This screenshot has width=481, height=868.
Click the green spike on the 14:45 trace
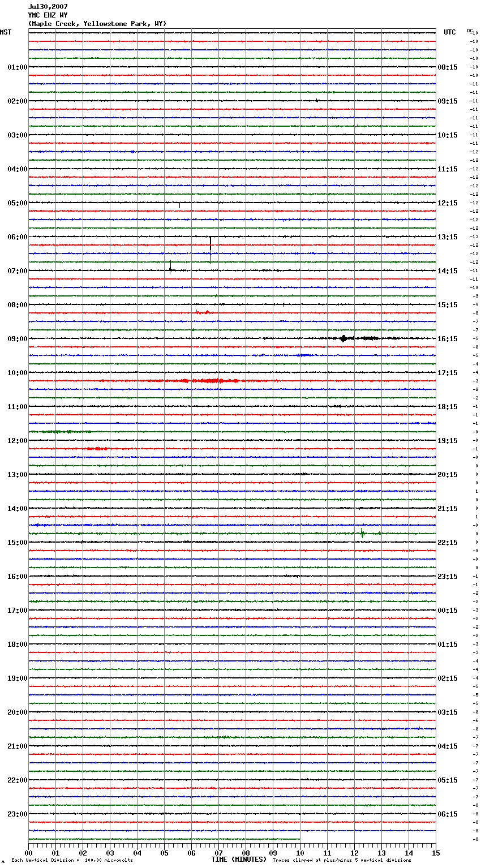[362, 533]
